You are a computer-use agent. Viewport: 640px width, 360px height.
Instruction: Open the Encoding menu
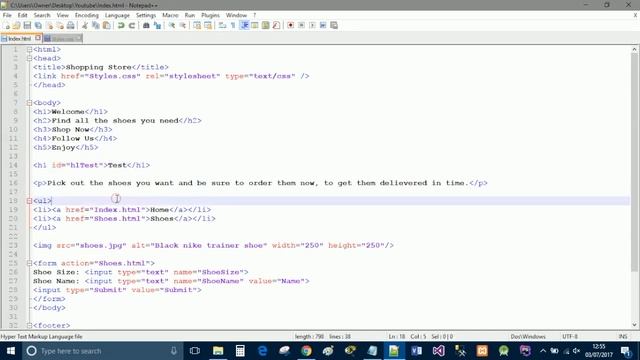[87, 15]
